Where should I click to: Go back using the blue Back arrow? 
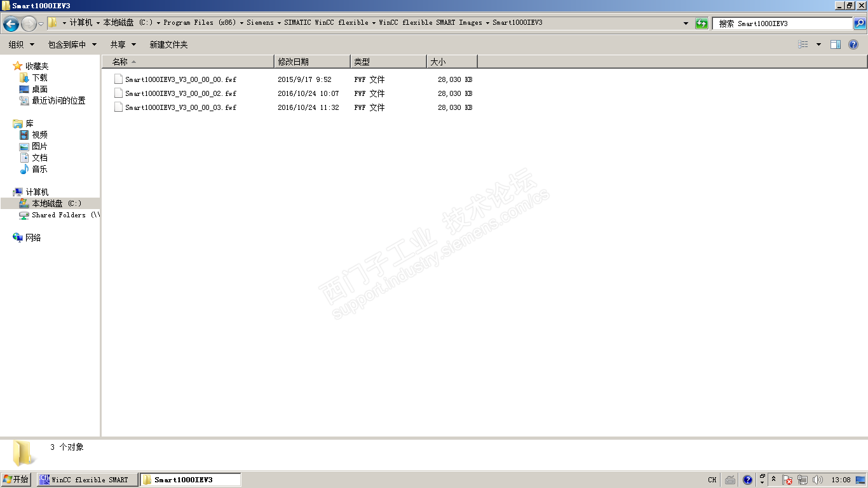point(11,24)
